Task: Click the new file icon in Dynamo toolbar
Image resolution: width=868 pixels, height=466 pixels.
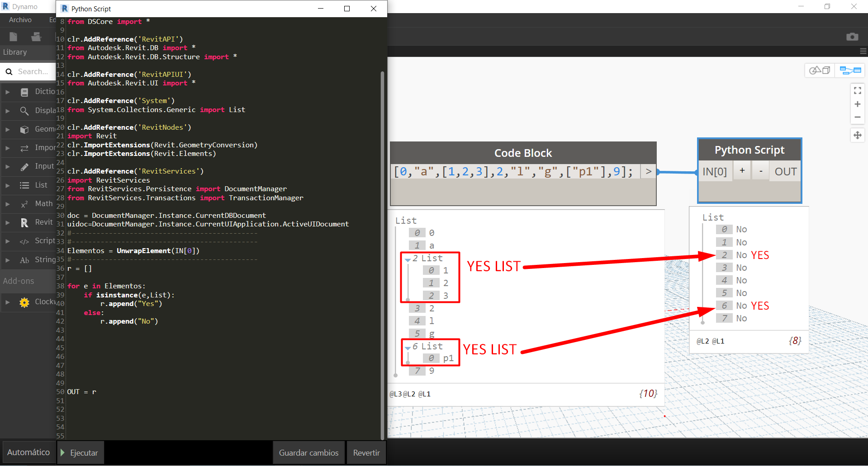Action: coord(14,37)
